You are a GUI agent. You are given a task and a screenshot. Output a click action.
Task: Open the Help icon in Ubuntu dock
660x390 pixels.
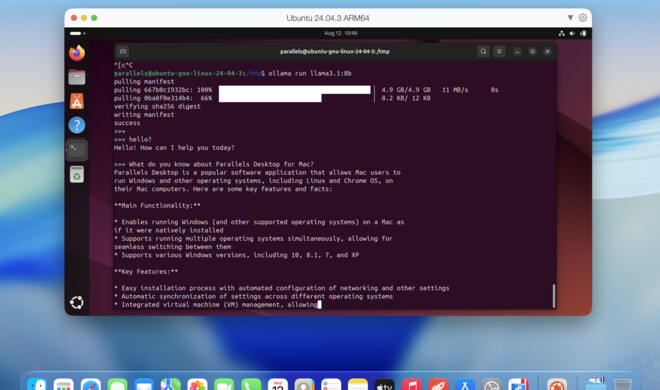click(x=77, y=125)
